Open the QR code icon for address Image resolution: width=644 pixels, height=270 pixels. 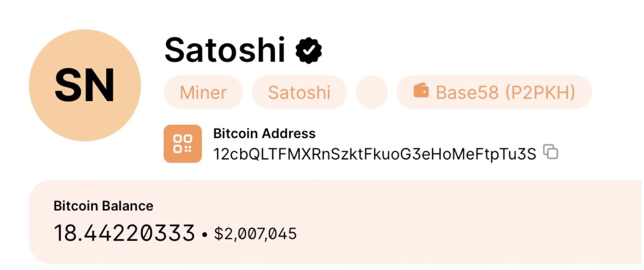pyautogui.click(x=182, y=143)
